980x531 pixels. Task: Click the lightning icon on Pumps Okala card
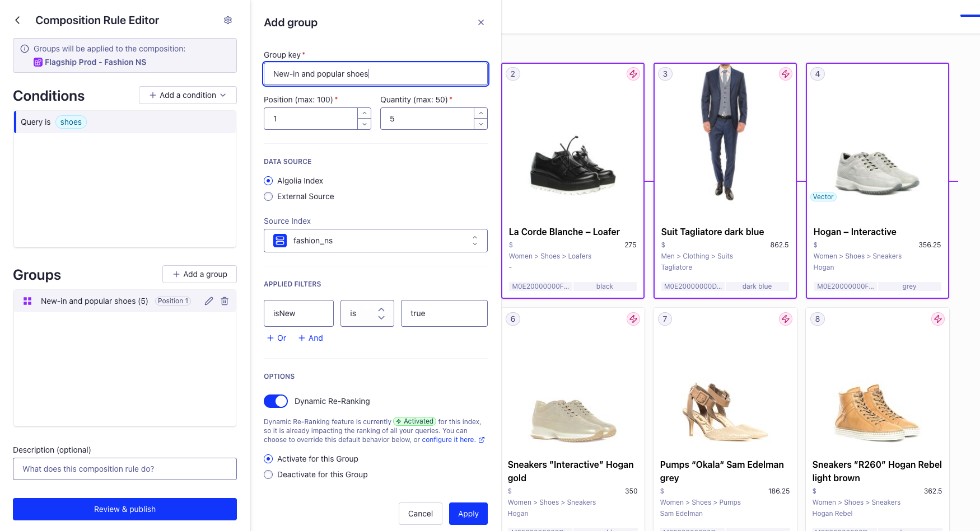click(x=786, y=319)
